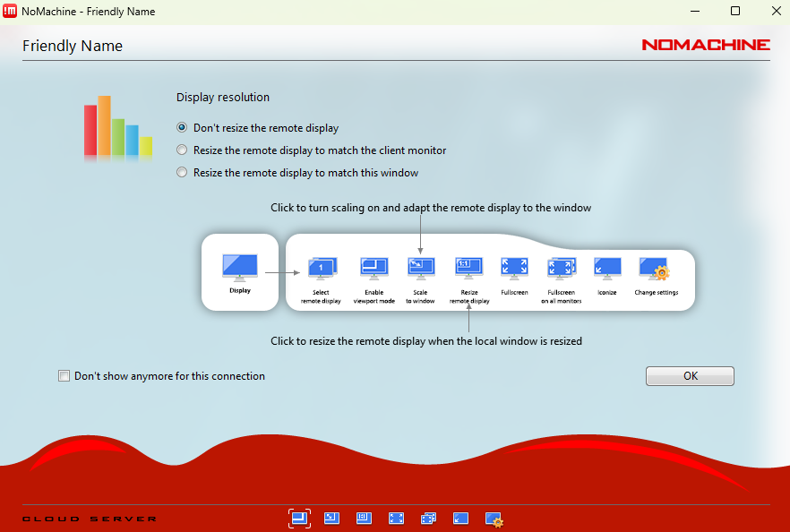Select resize remote display to match this window
The height and width of the screenshot is (532, 790).
183,173
